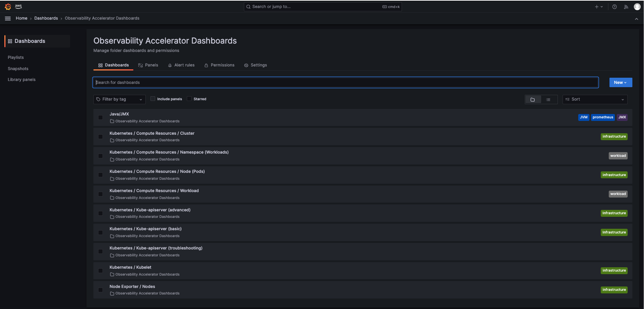Image resolution: width=644 pixels, height=309 pixels.
Task: Click infrastructure tag on Kubelet row
Action: (614, 271)
